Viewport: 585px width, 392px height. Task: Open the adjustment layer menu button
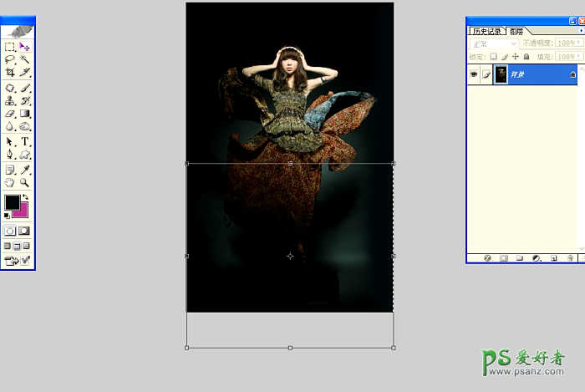click(537, 258)
